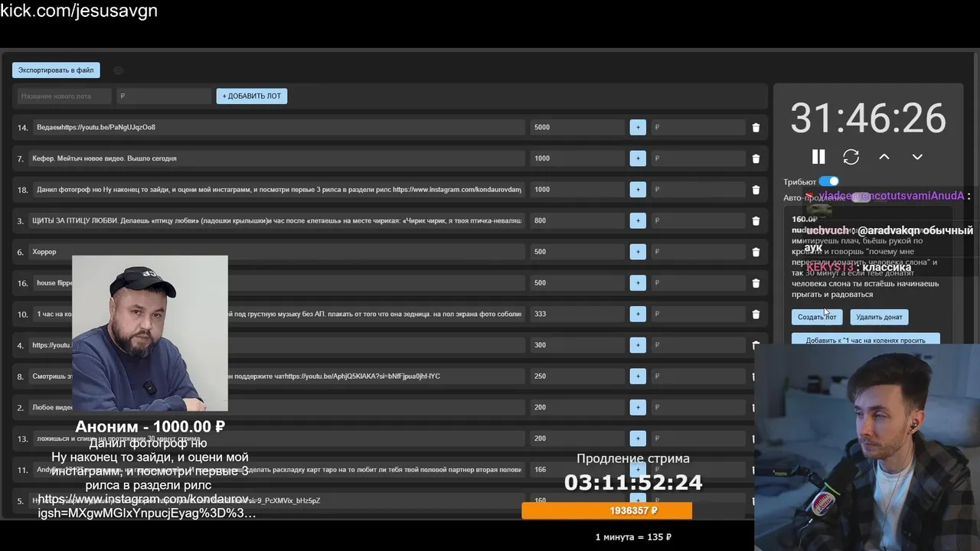Click the 160.0₽ donation amount in side card
The image size is (980, 551).
click(x=805, y=219)
